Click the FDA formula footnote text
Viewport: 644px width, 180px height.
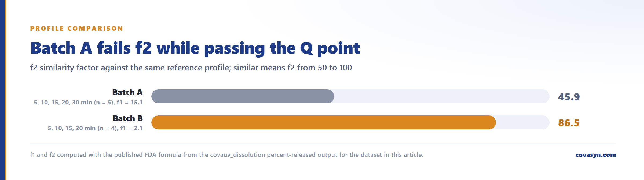coord(226,155)
